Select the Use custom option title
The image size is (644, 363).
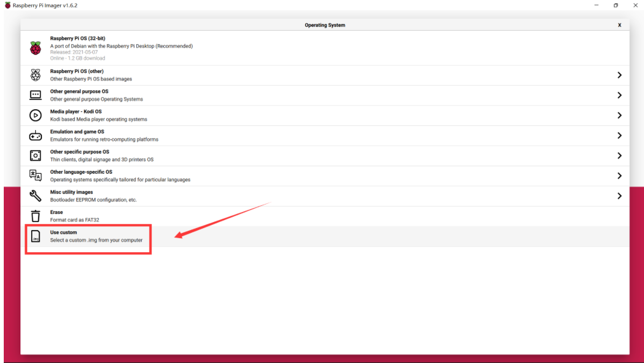63,232
